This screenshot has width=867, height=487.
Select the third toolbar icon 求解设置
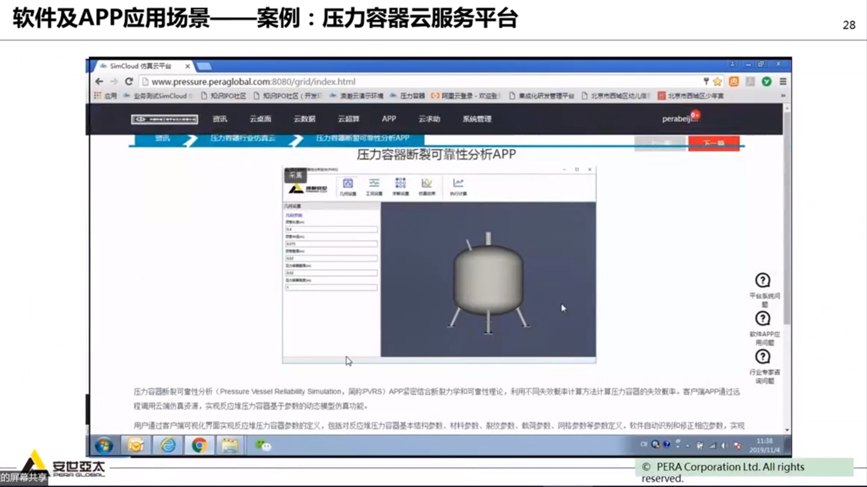(x=400, y=185)
